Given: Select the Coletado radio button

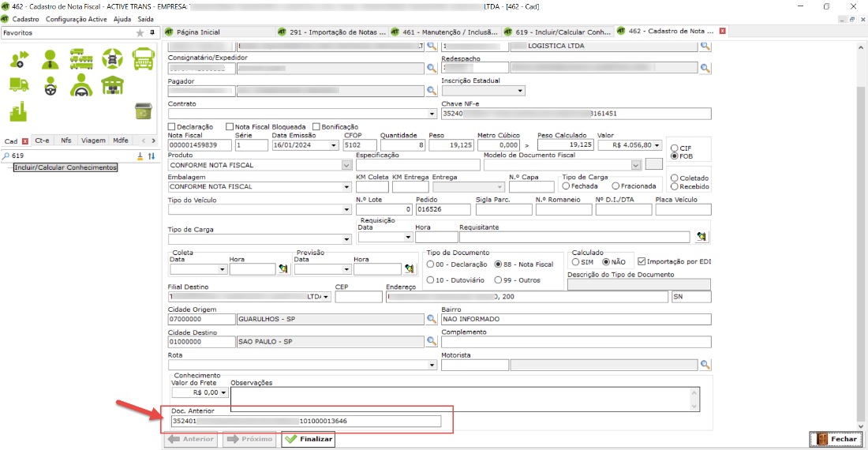Looking at the screenshot, I should [x=674, y=178].
